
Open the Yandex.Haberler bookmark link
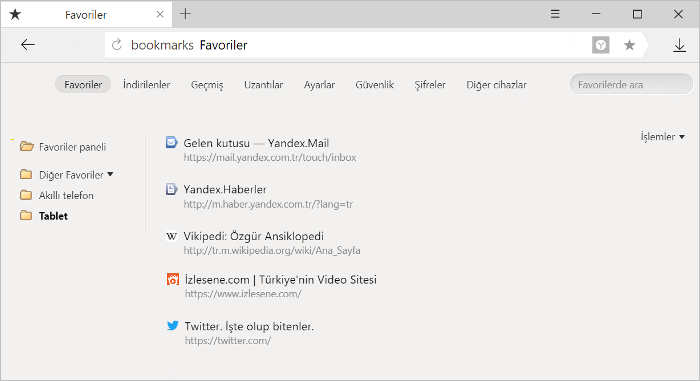225,189
